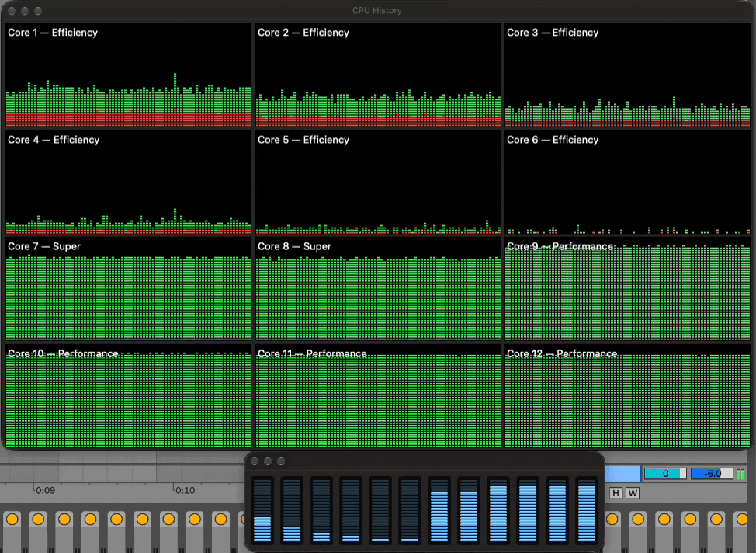This screenshot has height=553, width=756.
Task: Click the blue field showing -6.0
Action: pos(712,473)
